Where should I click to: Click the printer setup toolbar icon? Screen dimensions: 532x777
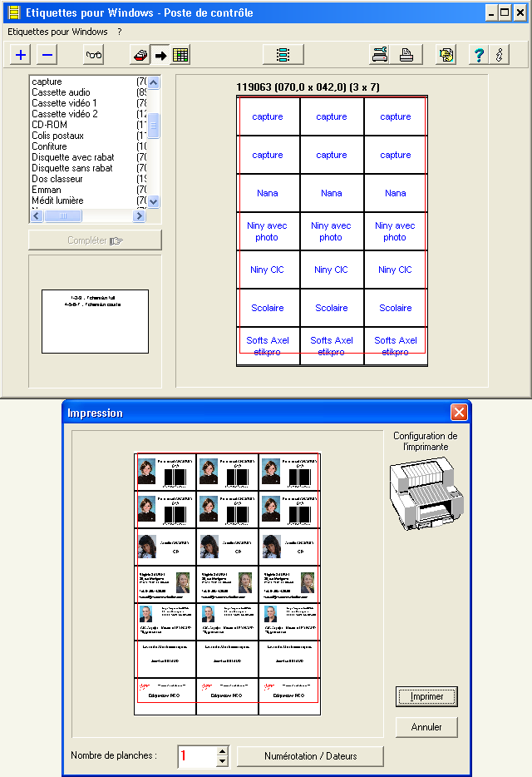coord(380,55)
